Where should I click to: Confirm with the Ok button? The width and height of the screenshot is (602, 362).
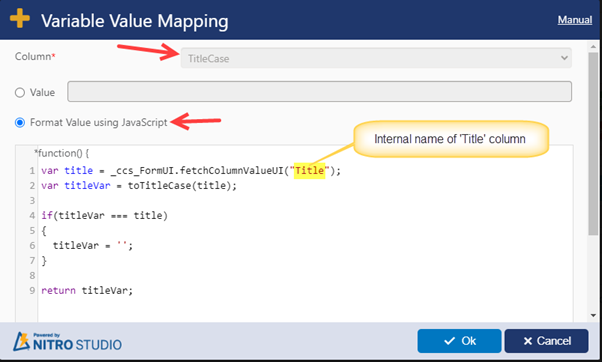[459, 341]
